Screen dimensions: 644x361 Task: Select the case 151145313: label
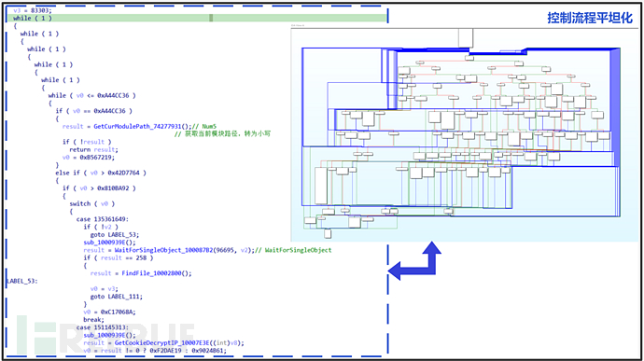click(103, 327)
